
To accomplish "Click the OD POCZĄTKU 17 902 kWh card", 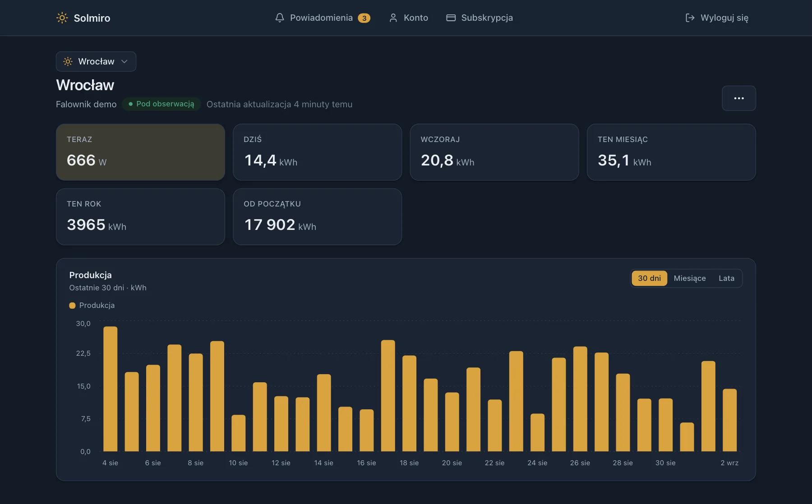I will click(317, 217).
